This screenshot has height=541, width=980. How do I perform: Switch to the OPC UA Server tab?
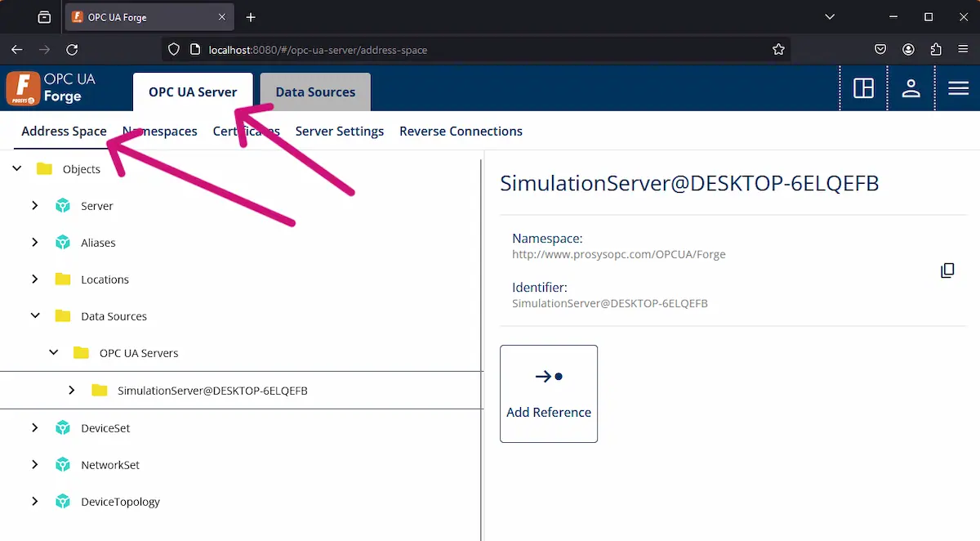tap(193, 92)
